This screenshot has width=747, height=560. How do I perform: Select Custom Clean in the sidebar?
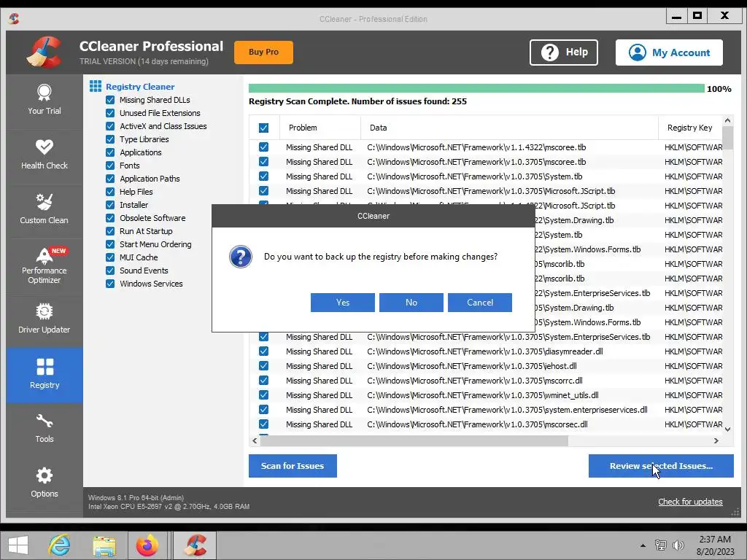[x=44, y=211]
